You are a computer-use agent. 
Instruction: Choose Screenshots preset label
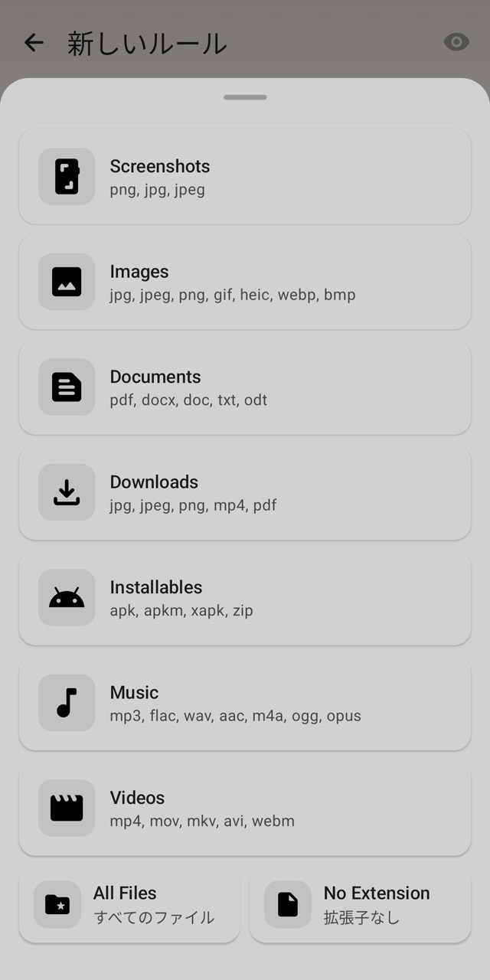click(160, 166)
